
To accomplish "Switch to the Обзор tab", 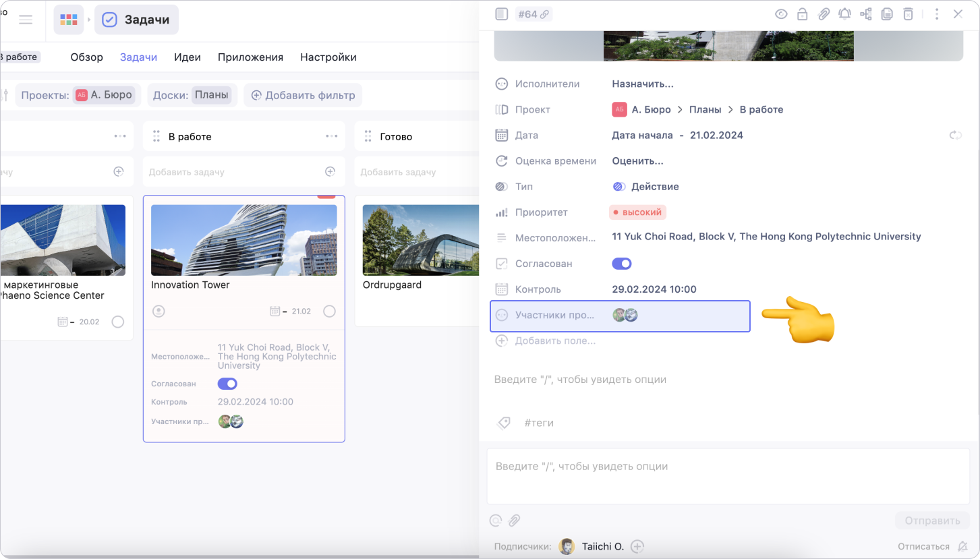I will pyautogui.click(x=87, y=57).
